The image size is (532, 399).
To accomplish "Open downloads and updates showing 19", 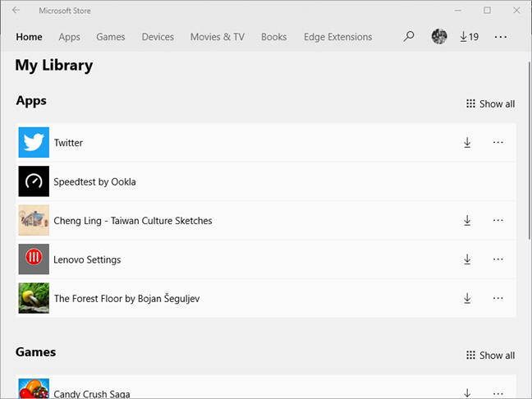I will click(x=470, y=37).
